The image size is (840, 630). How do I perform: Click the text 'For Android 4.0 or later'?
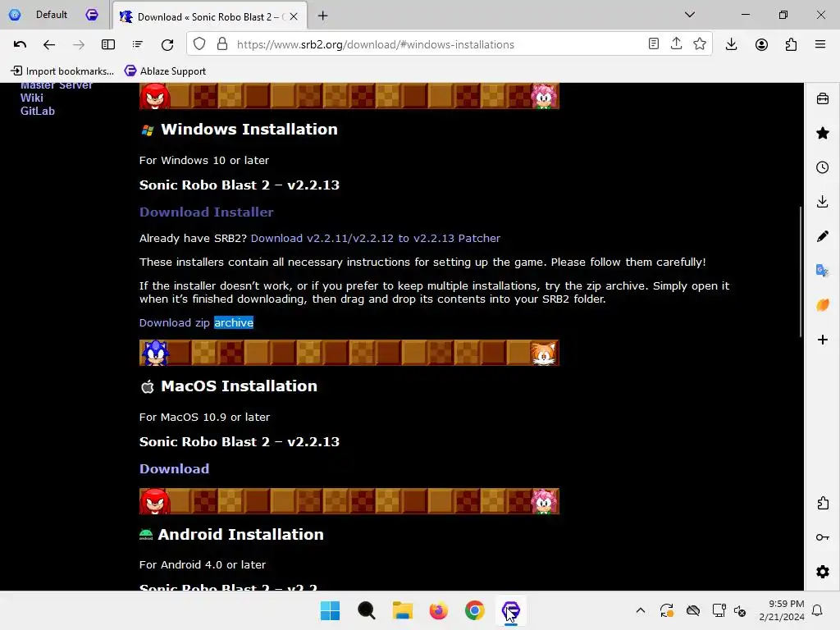point(203,564)
